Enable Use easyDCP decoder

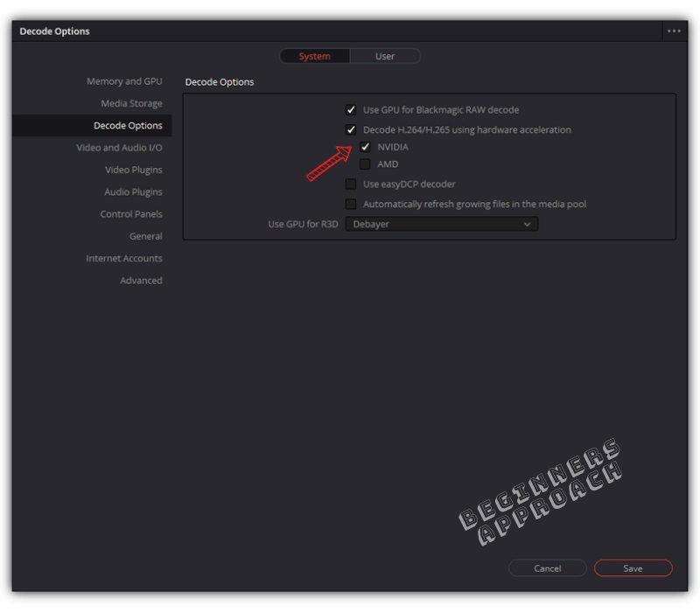[x=349, y=184]
